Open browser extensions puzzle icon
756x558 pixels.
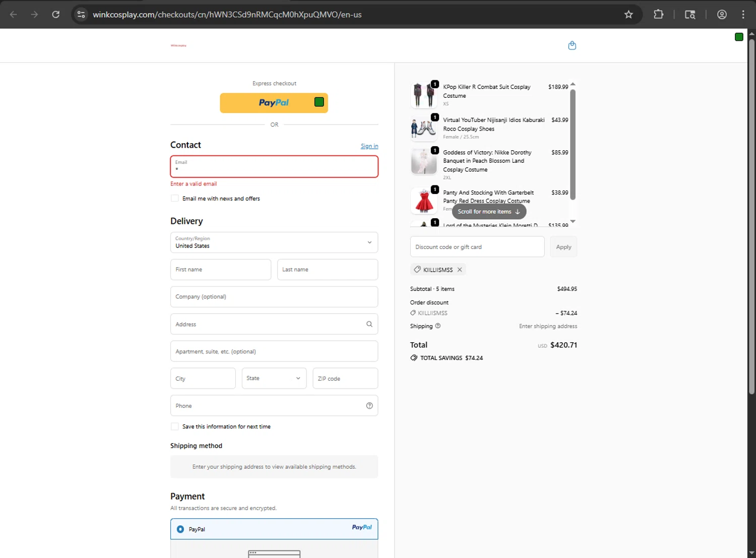tap(658, 15)
